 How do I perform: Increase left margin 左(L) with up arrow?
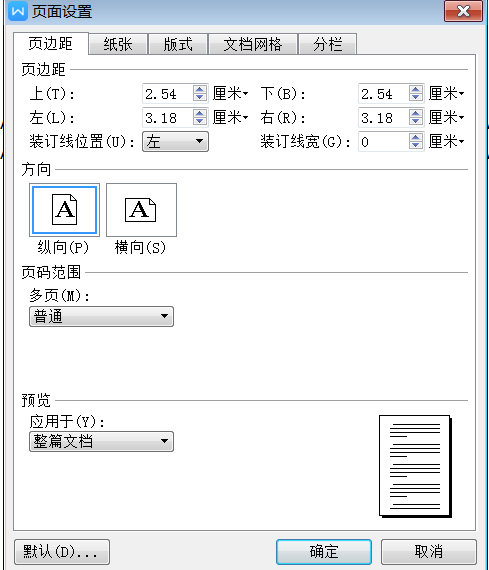point(199,113)
